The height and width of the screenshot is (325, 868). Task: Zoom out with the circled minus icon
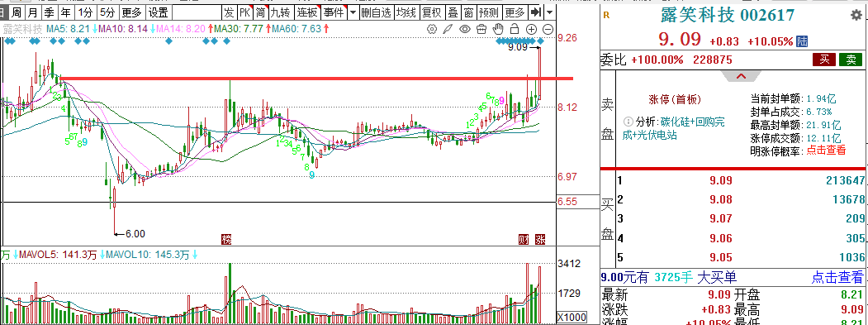click(548, 29)
